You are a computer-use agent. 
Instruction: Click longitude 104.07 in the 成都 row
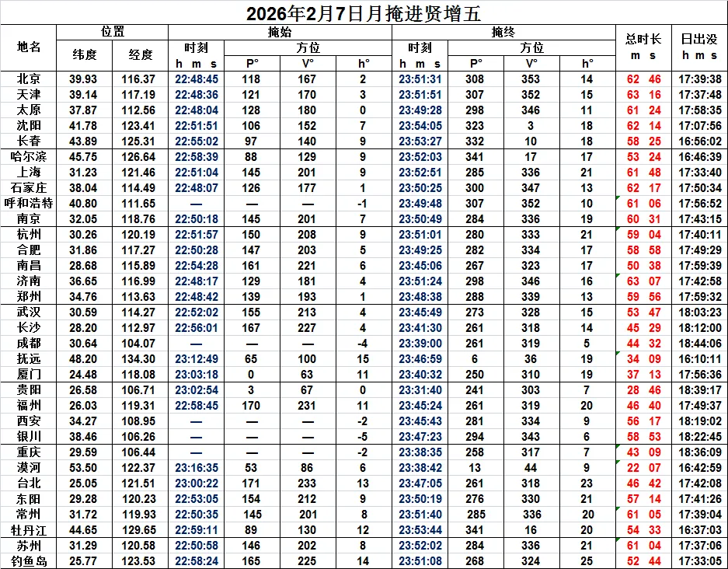tap(138, 344)
